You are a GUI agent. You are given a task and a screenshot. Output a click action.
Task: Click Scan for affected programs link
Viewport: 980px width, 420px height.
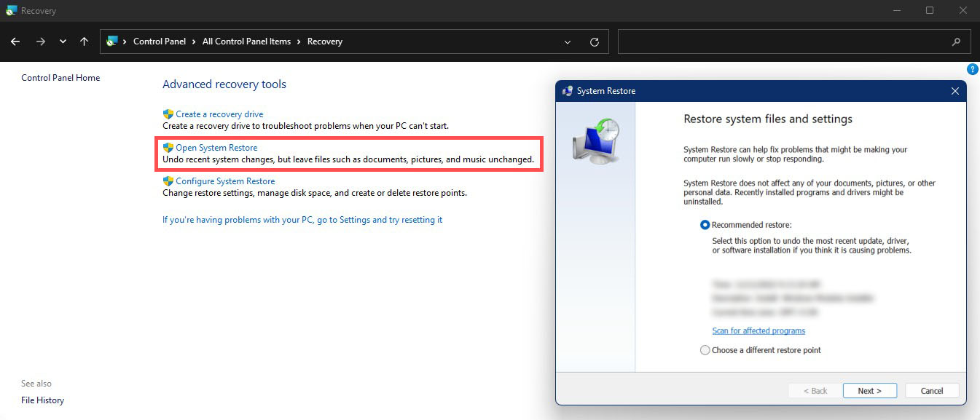[758, 330]
